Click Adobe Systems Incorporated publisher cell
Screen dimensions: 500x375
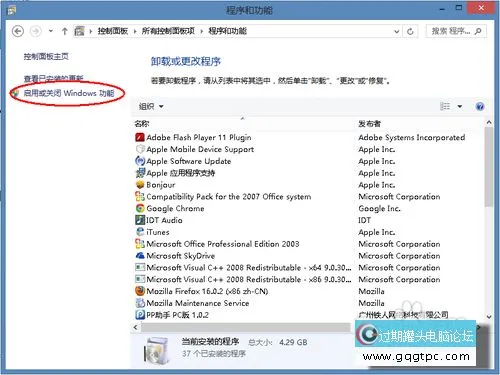coord(412,137)
